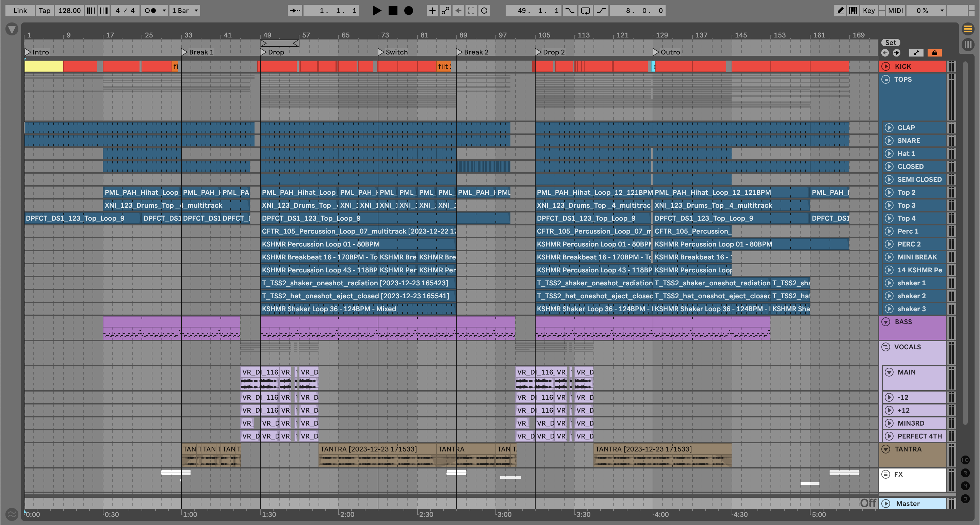Toggle the Follow playback button
Image resolution: width=980 pixels, height=525 pixels.
[x=295, y=11]
